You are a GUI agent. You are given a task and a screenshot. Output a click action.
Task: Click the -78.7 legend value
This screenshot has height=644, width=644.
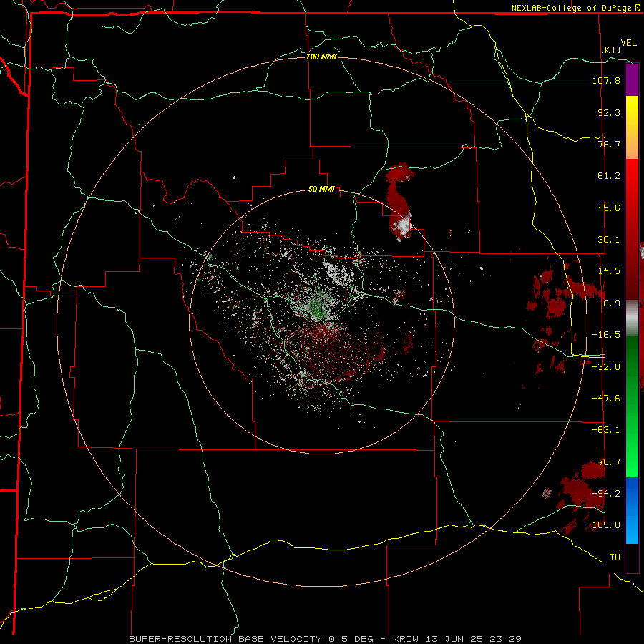click(x=606, y=462)
